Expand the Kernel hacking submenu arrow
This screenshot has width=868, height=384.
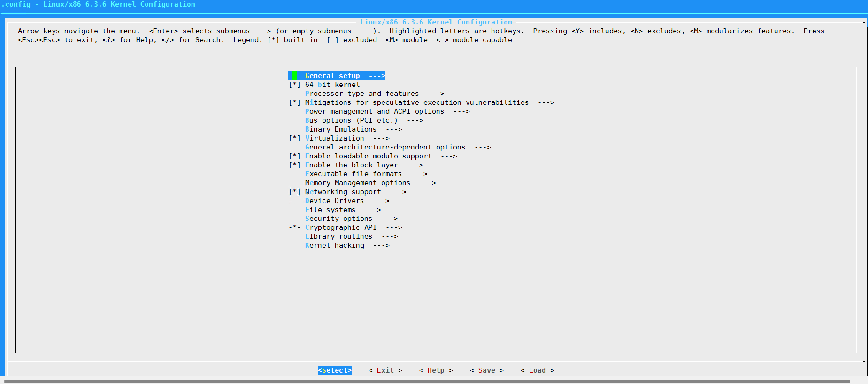[381, 245]
